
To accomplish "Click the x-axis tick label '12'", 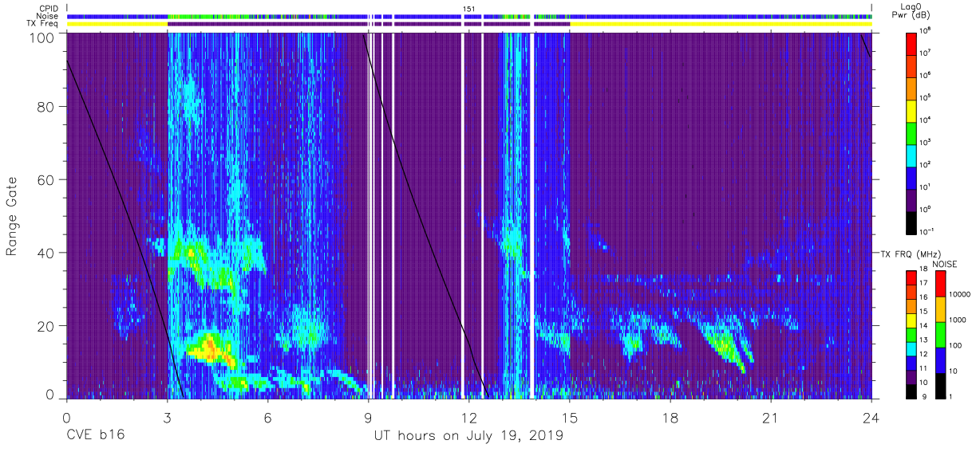I will pos(469,418).
